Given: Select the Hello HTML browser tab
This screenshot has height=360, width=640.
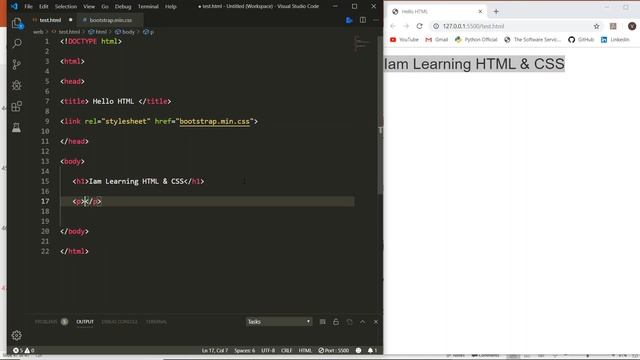Looking at the screenshot, I should tap(437, 11).
